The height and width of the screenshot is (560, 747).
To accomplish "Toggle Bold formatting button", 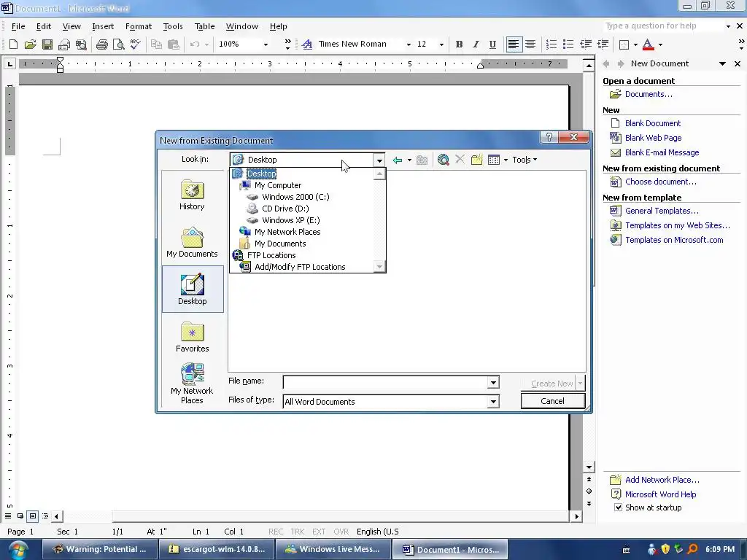I will [x=459, y=44].
